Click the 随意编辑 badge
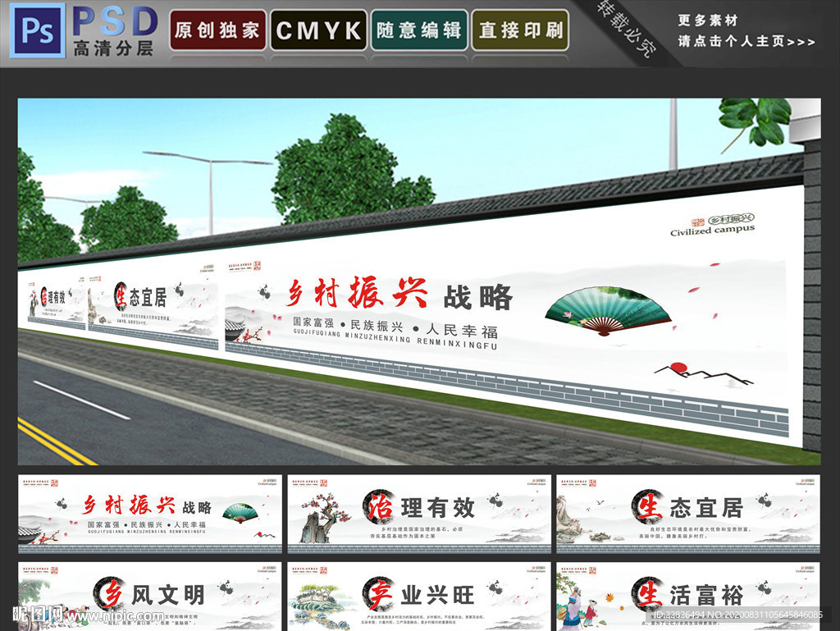Image resolution: width=840 pixels, height=631 pixels. point(419,30)
